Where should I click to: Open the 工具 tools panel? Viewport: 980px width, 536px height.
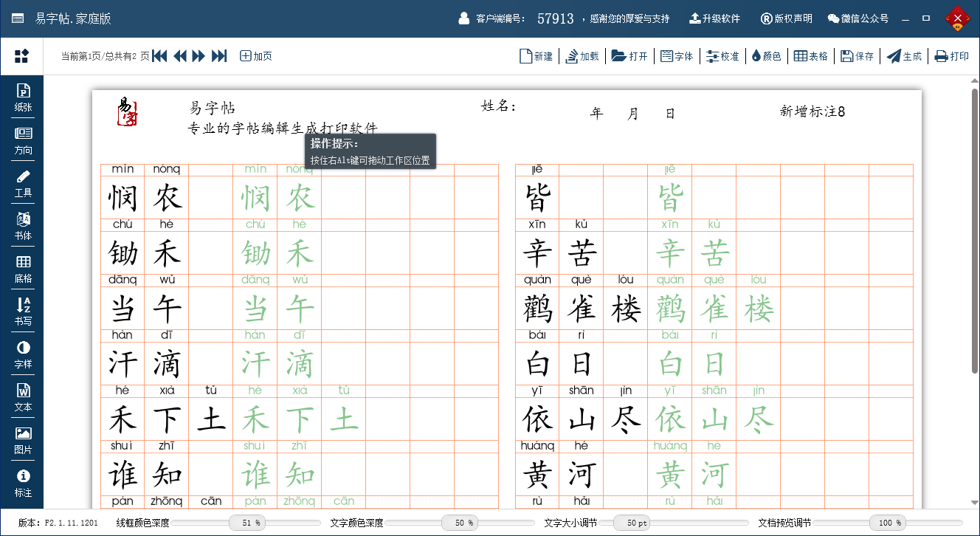point(23,183)
